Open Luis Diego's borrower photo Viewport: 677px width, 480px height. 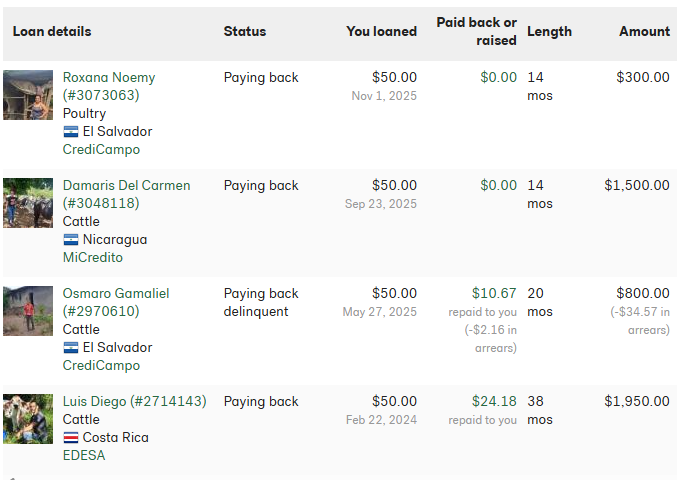[28, 419]
